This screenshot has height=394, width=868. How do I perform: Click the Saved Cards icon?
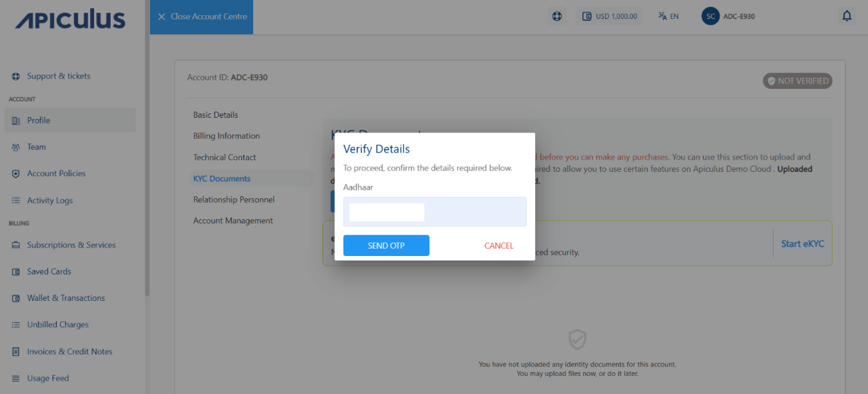pyautogui.click(x=16, y=272)
